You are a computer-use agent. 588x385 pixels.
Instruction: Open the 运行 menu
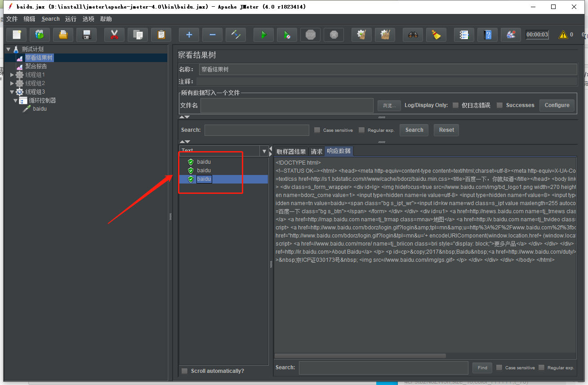point(71,19)
